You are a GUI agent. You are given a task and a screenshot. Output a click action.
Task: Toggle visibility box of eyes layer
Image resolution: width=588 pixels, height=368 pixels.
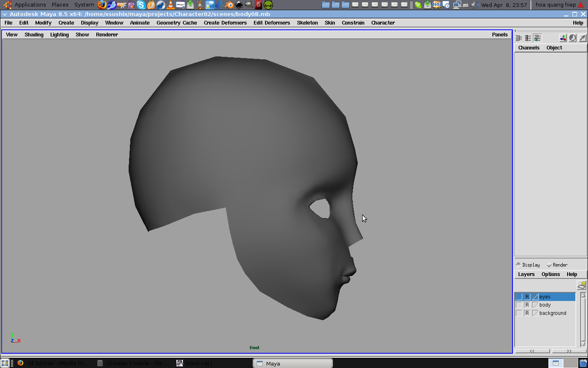coord(519,297)
